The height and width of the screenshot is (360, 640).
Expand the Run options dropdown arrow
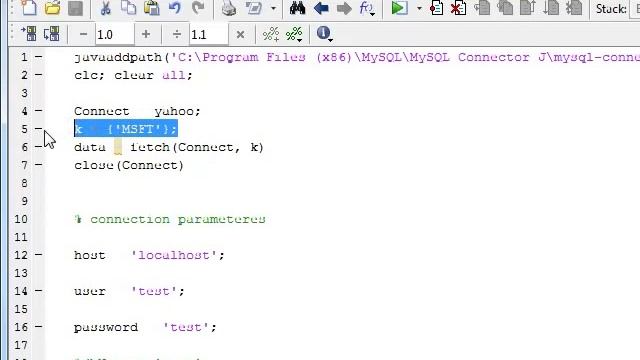click(419, 8)
